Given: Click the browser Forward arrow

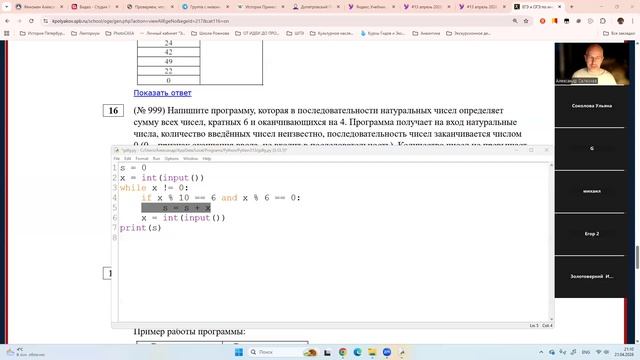Looking at the screenshot, I should click(19, 21).
